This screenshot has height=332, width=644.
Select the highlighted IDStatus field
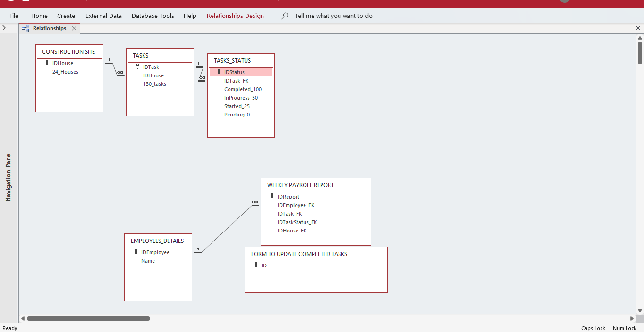pos(241,72)
